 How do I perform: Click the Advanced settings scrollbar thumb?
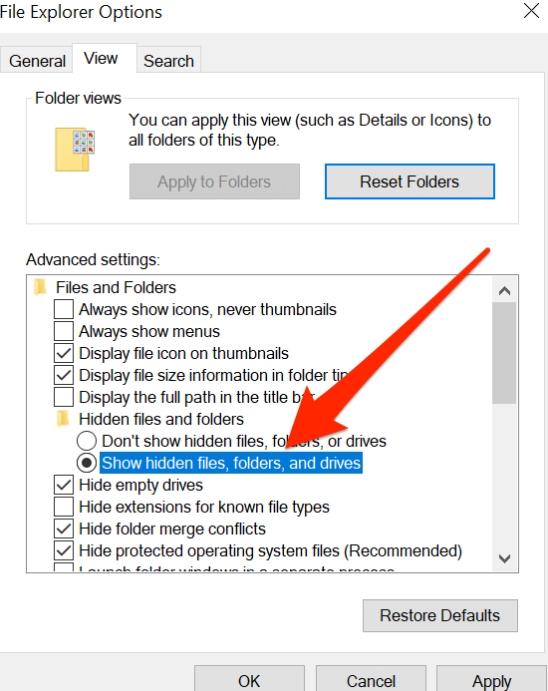504,353
